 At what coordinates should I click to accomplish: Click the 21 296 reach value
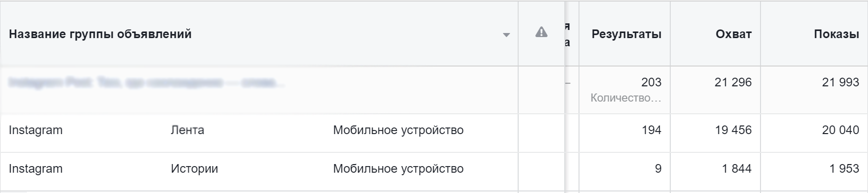coord(733,82)
